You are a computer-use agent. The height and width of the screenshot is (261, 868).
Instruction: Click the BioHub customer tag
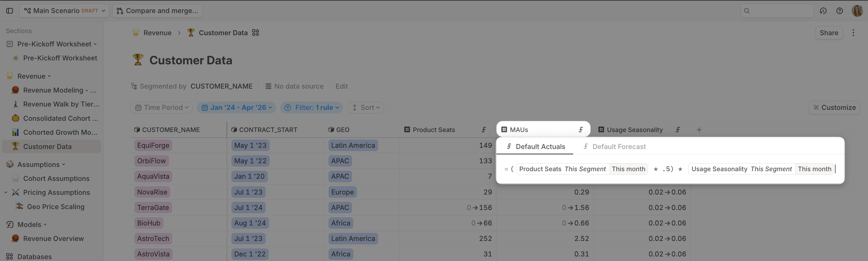point(149,223)
